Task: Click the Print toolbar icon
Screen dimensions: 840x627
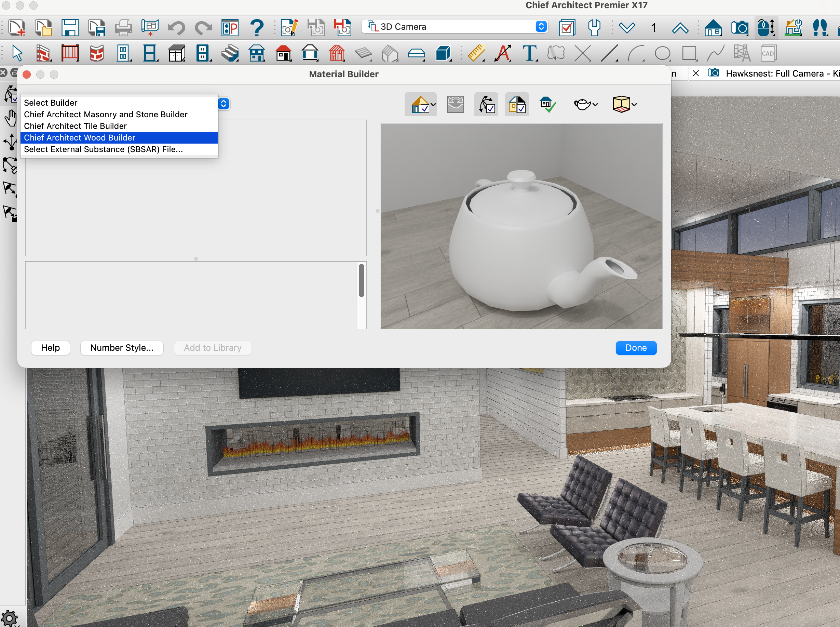Action: click(x=123, y=28)
